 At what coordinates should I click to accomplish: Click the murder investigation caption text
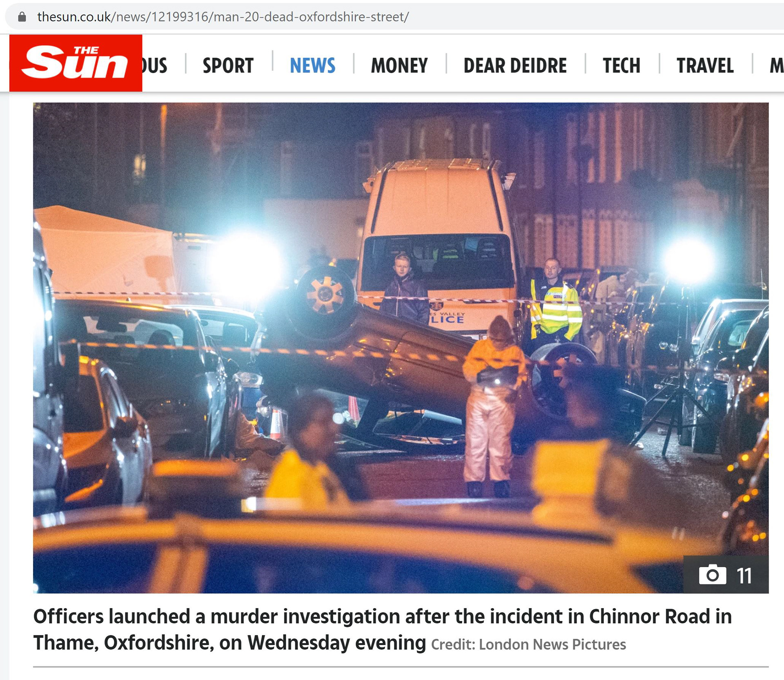pyautogui.click(x=382, y=629)
